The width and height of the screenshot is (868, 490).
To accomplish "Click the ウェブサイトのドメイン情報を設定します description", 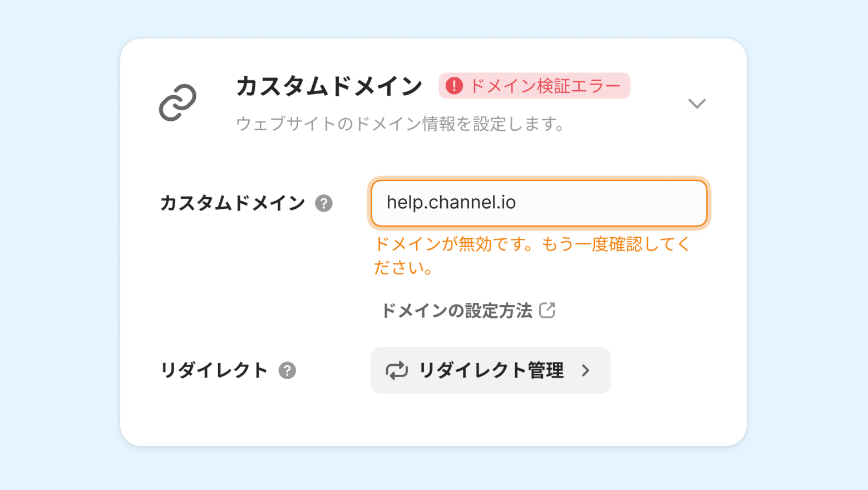I will 400,124.
